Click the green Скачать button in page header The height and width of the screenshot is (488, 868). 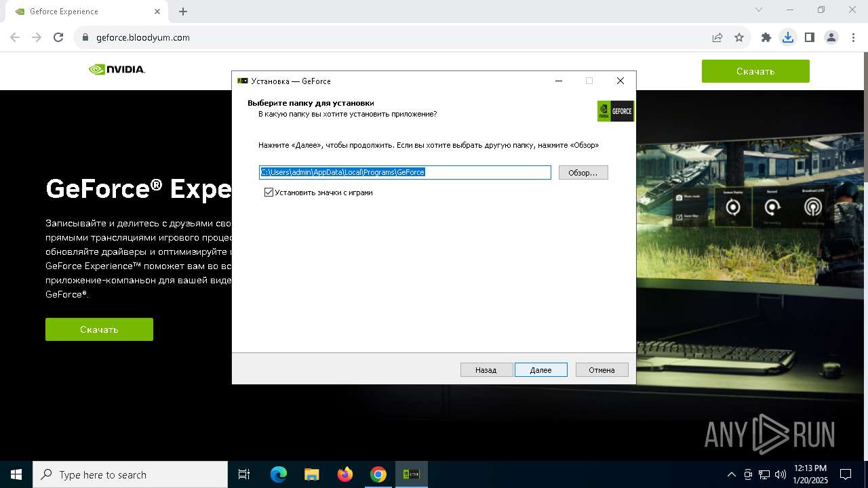(x=755, y=71)
